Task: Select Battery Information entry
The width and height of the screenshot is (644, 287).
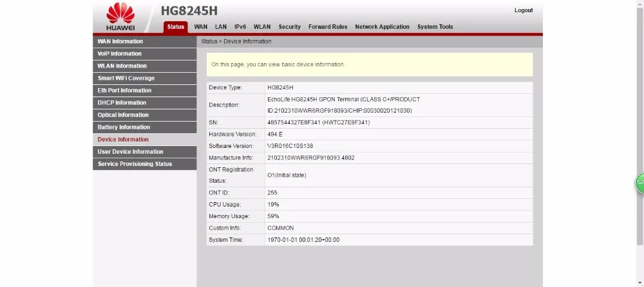Action: click(144, 127)
